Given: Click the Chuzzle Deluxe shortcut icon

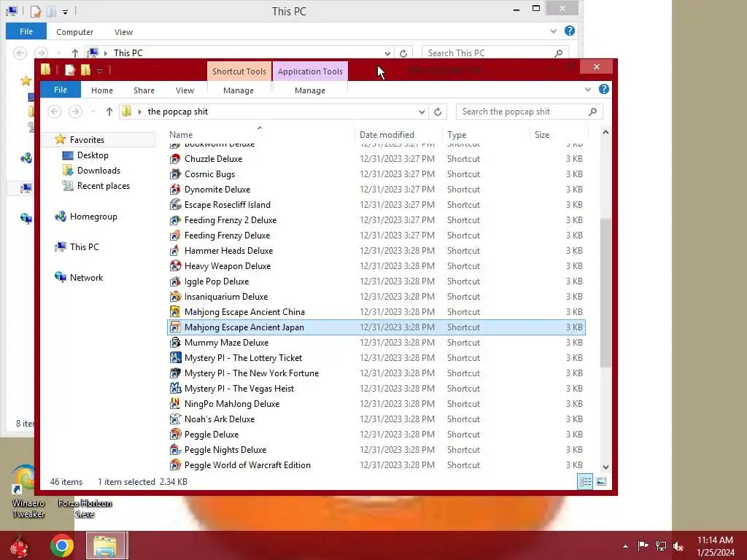Looking at the screenshot, I should pyautogui.click(x=175, y=159).
